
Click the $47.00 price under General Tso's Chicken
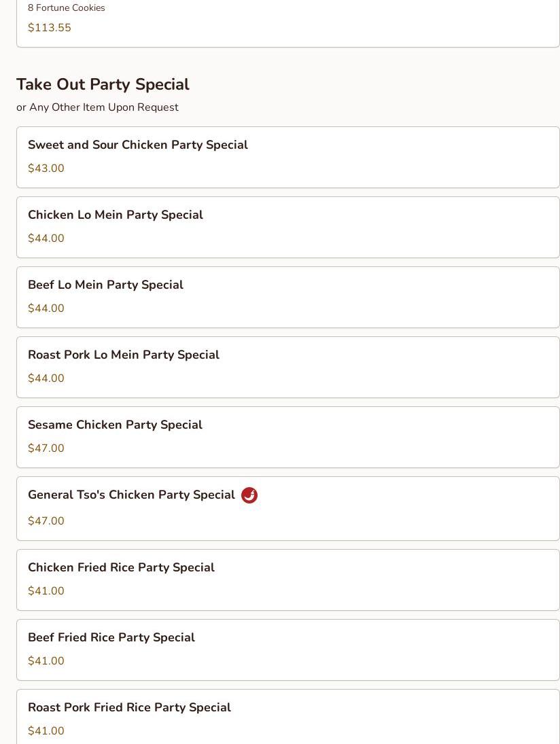(46, 521)
